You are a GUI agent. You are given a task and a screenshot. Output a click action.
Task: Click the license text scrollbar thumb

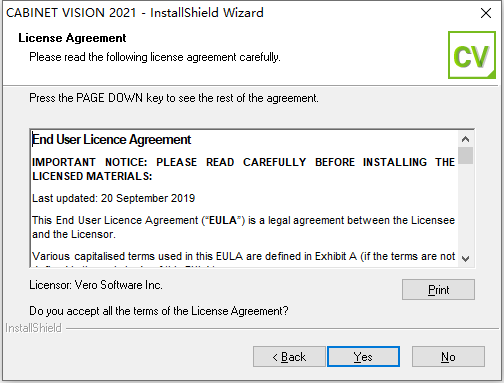coord(466,156)
